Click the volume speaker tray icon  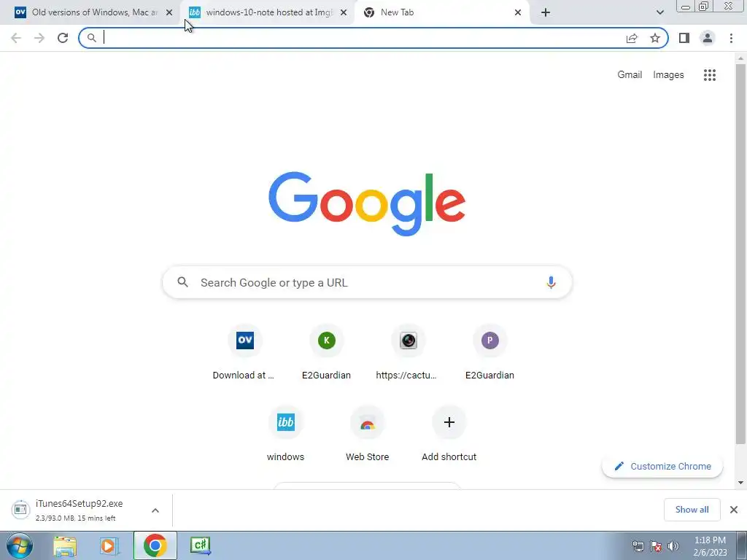point(673,547)
